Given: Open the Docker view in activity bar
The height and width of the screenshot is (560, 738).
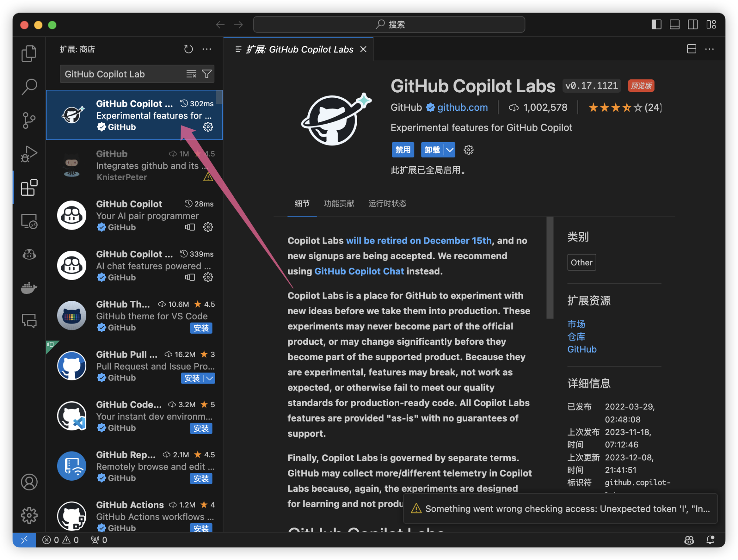Looking at the screenshot, I should tap(29, 288).
